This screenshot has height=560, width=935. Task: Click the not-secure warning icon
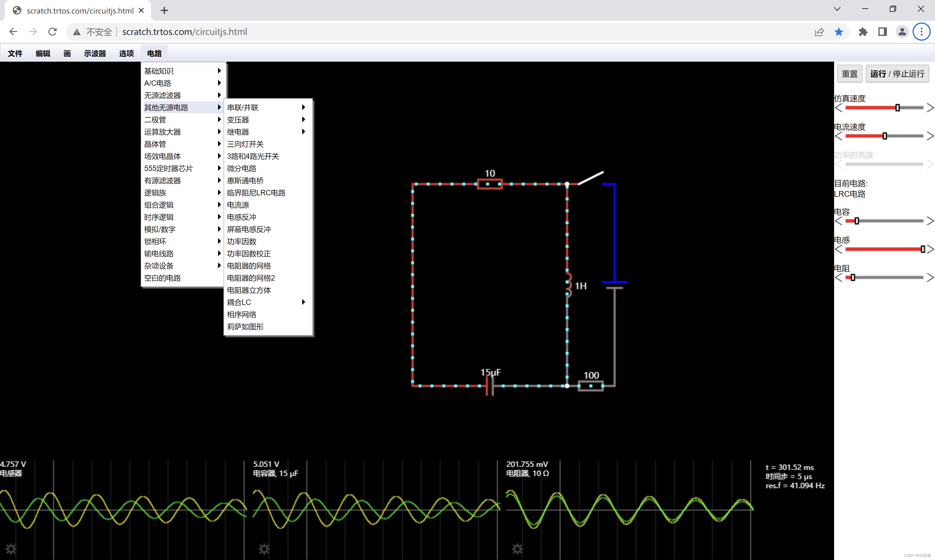point(77,32)
